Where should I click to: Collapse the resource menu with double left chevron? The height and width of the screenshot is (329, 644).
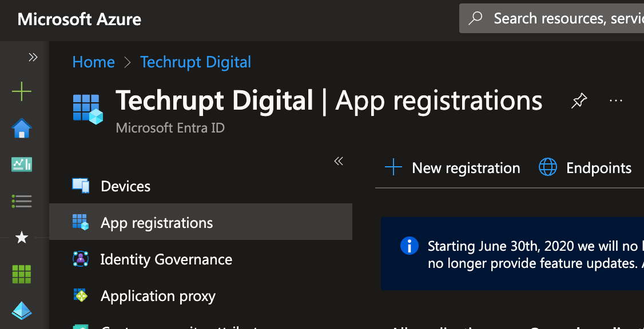(x=339, y=161)
